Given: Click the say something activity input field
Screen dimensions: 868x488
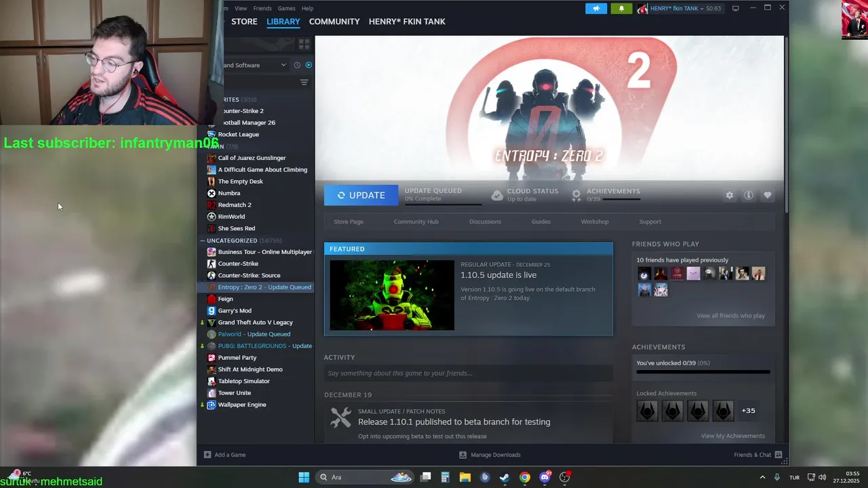Looking at the screenshot, I should point(469,373).
